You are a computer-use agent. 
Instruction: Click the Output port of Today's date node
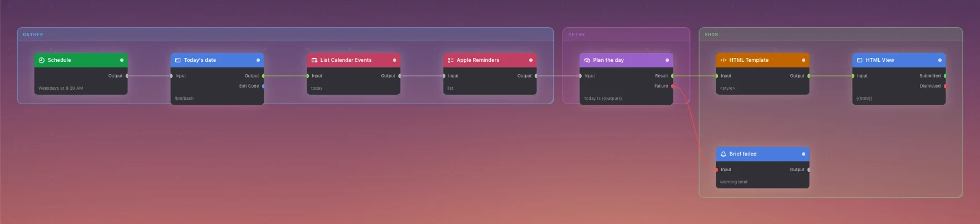pos(264,76)
